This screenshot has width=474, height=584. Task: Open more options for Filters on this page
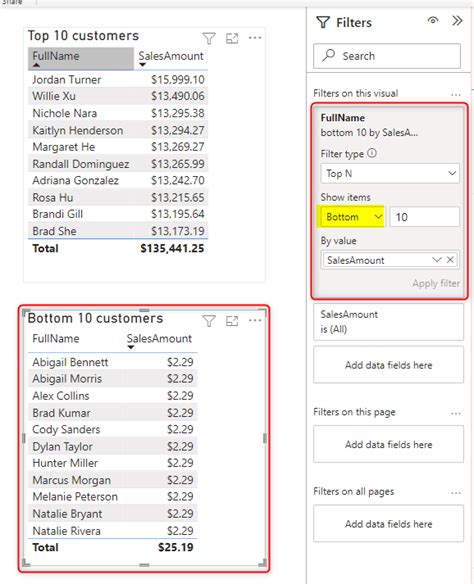[456, 413]
